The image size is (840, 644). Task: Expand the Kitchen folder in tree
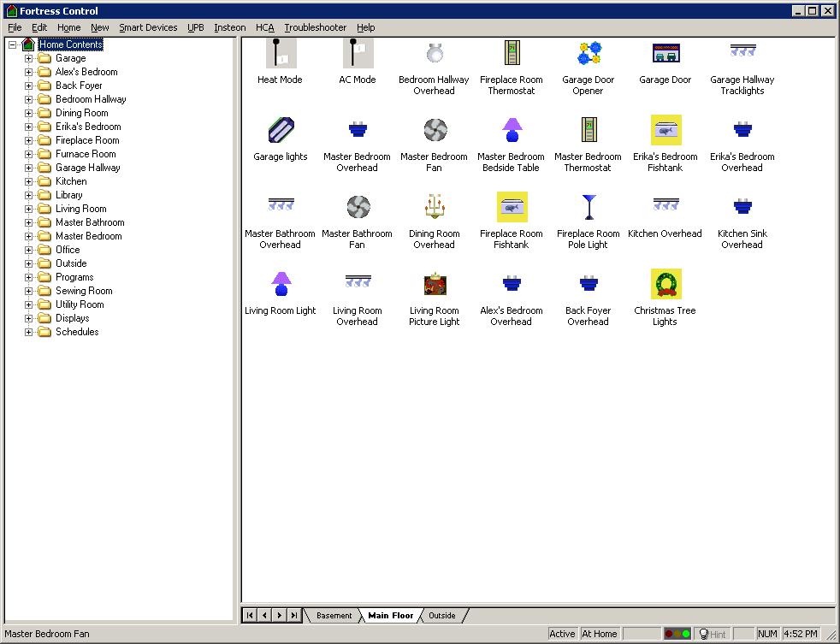tap(28, 181)
